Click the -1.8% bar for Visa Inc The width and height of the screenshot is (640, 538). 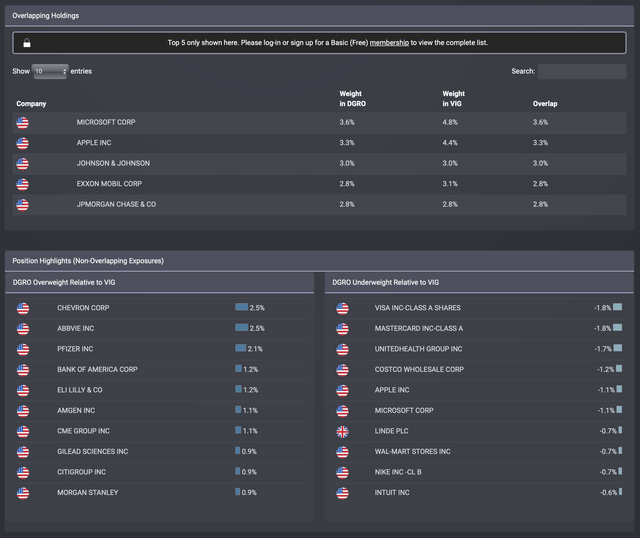click(x=617, y=307)
